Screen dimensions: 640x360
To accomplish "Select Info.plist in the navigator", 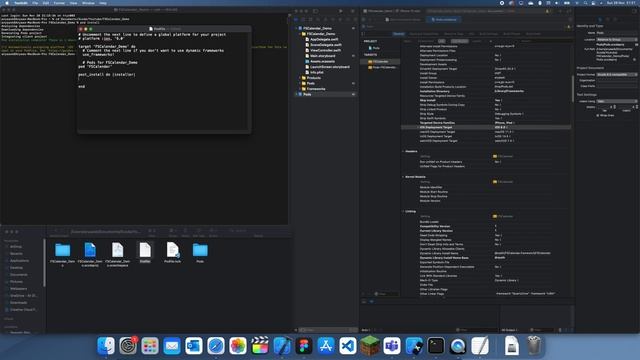I will pyautogui.click(x=317, y=72).
